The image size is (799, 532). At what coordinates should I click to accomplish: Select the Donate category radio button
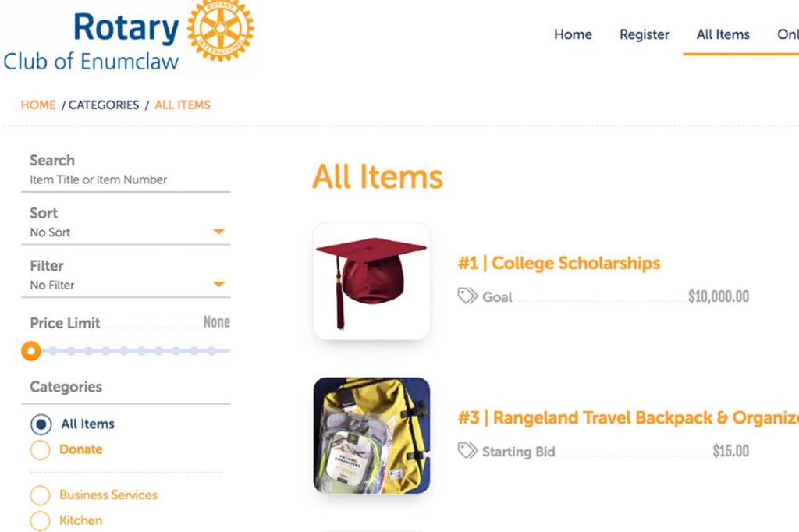[x=41, y=450]
